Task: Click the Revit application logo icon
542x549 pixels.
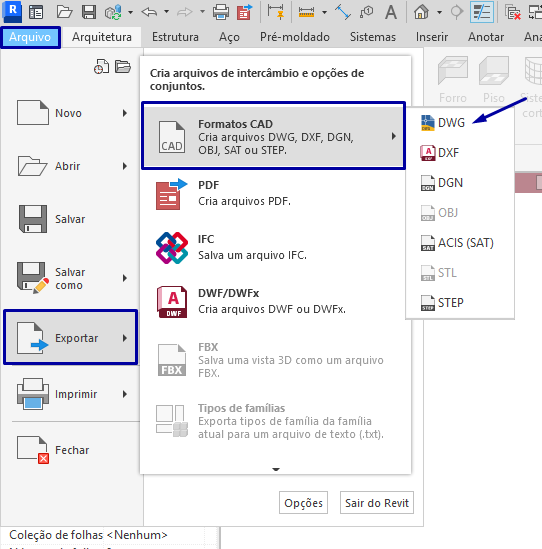Action: 12,12
